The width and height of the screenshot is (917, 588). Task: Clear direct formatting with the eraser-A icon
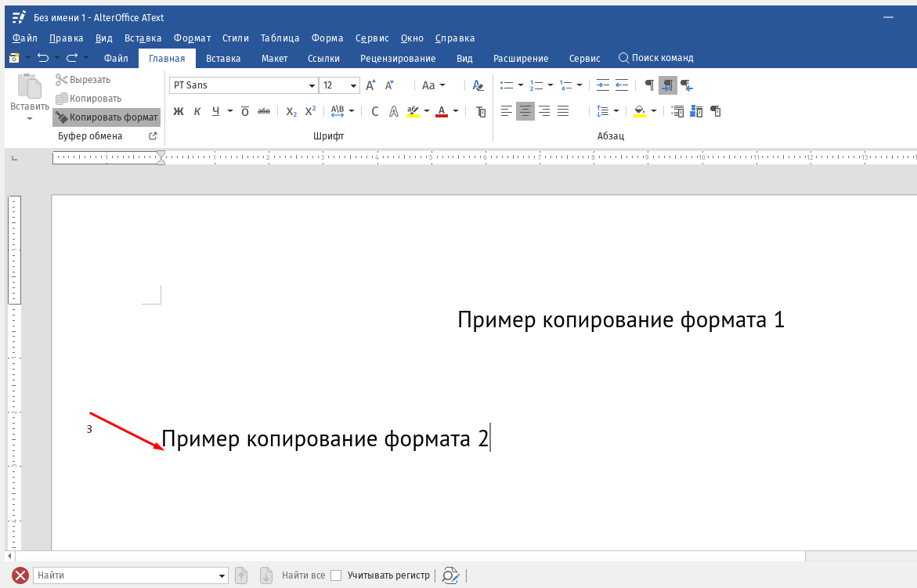tap(478, 85)
